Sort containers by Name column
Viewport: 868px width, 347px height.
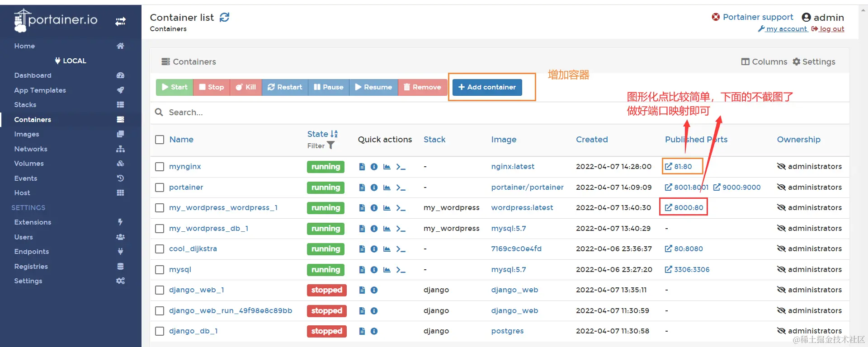coord(181,140)
